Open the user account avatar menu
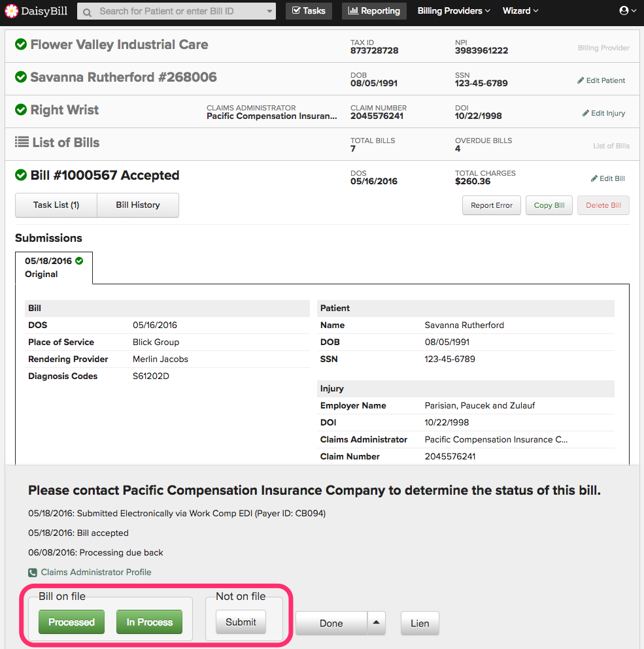This screenshot has width=644, height=649. pyautogui.click(x=628, y=10)
